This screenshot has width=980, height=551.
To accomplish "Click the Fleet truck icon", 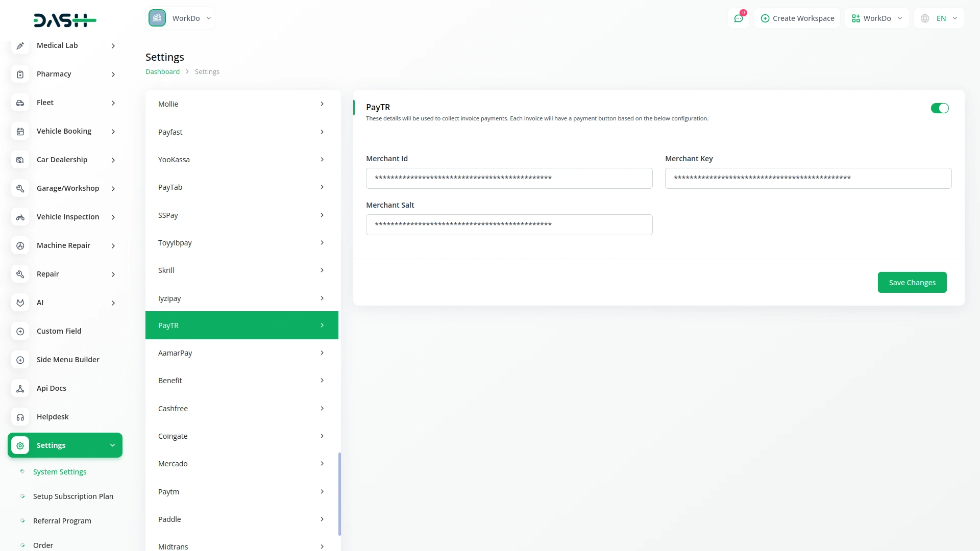I will tap(20, 103).
